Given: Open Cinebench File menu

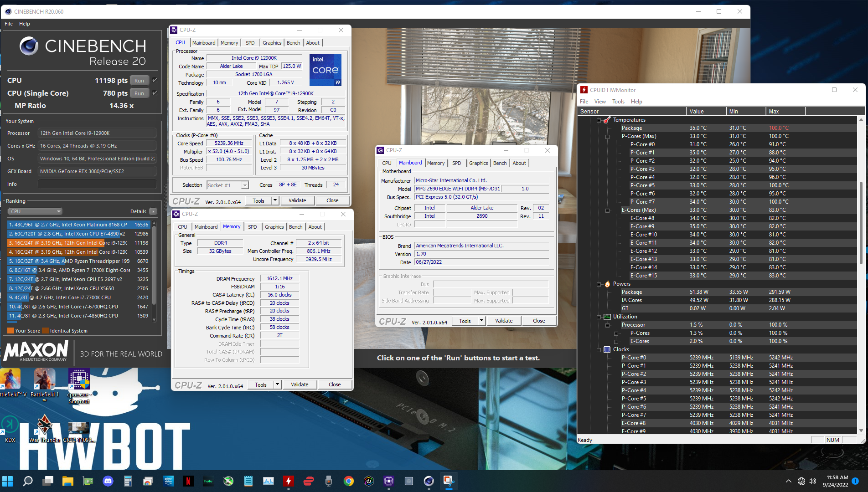Looking at the screenshot, I should click(x=9, y=24).
